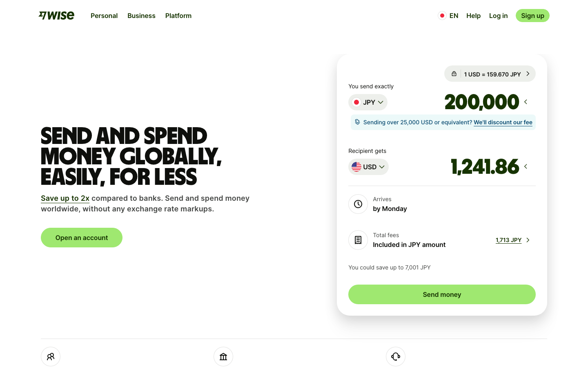Open the Business menu

(x=141, y=16)
